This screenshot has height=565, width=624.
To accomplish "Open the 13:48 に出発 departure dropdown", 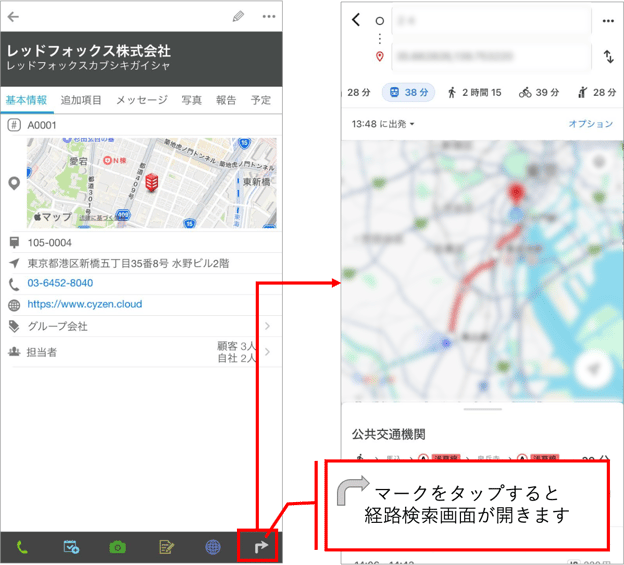I will coord(383,124).
